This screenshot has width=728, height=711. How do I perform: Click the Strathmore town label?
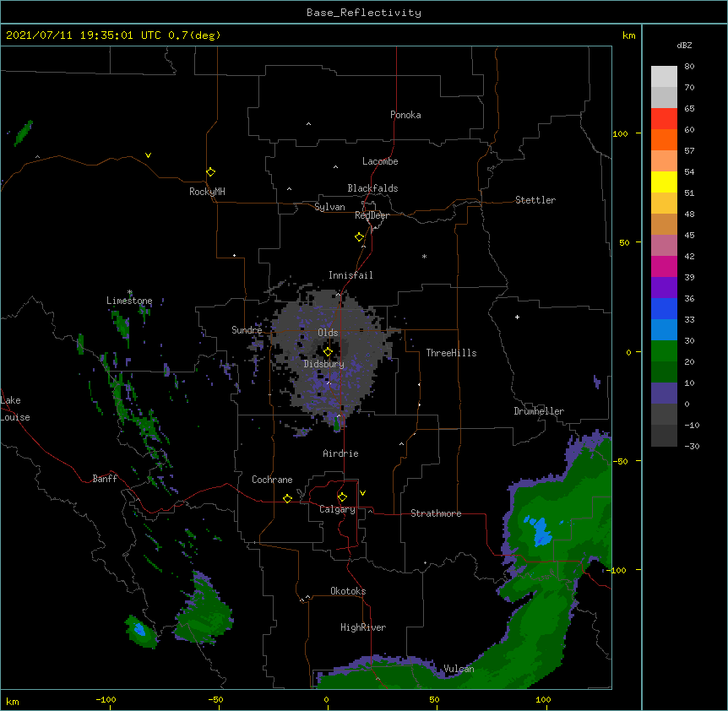(x=436, y=513)
